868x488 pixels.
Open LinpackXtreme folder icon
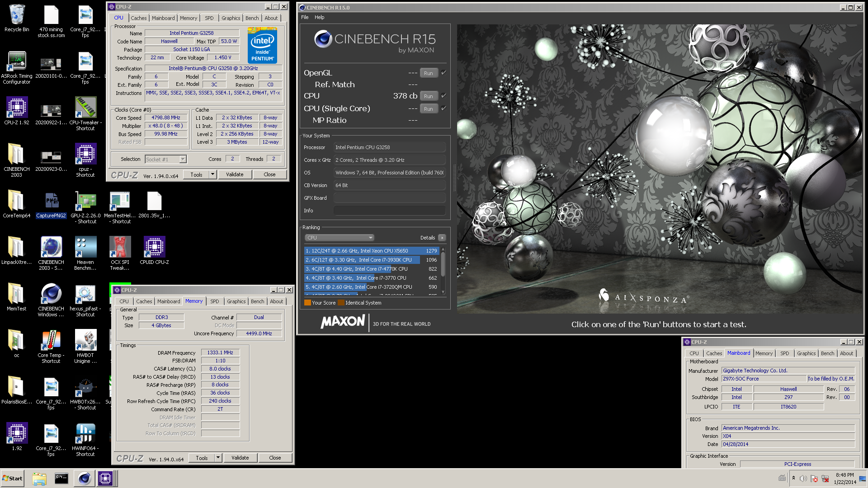(x=17, y=250)
